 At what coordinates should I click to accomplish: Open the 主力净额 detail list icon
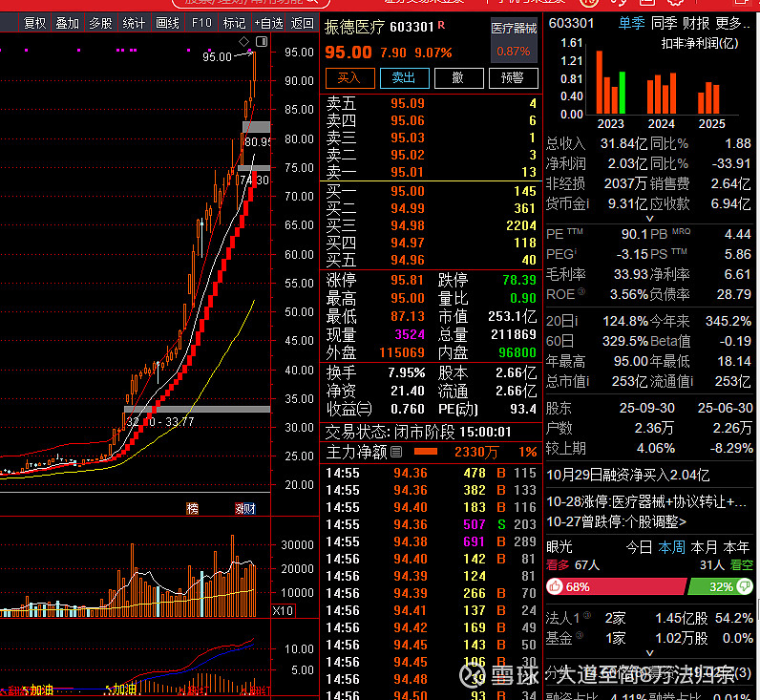(x=396, y=453)
